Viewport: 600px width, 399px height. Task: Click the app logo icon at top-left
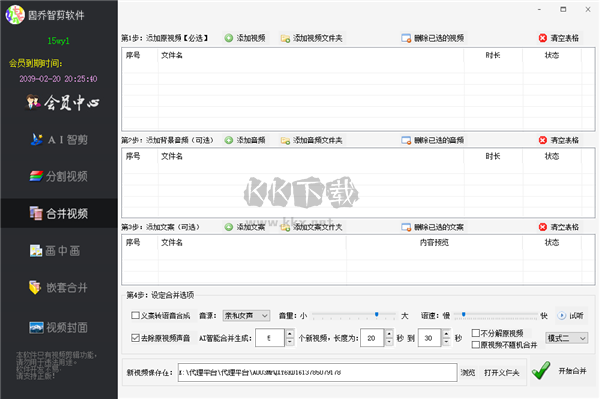pyautogui.click(x=15, y=15)
